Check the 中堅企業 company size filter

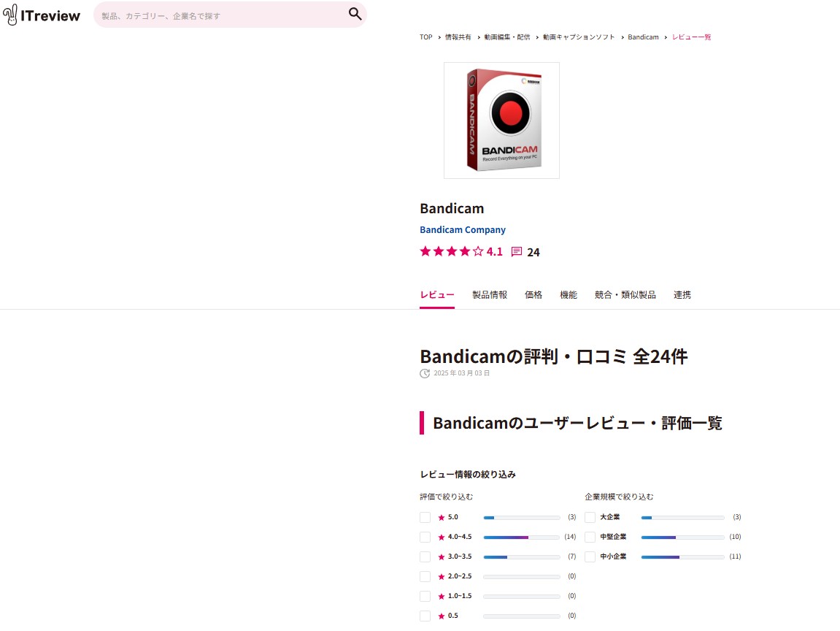[590, 538]
